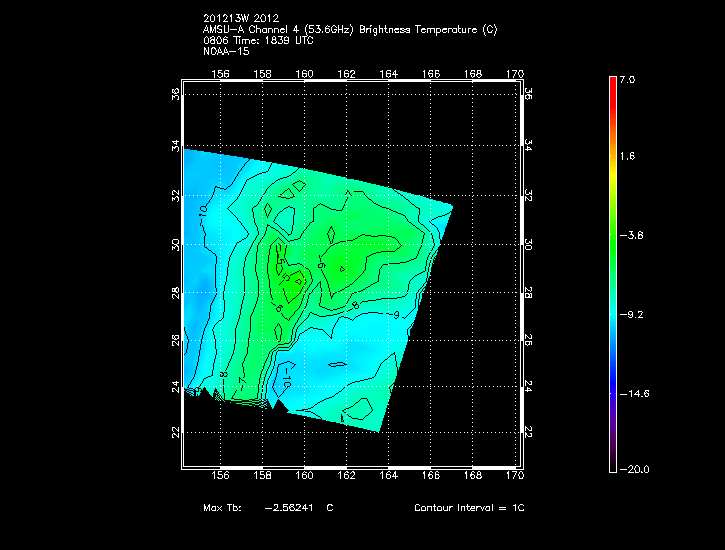Viewport: 725px width, 550px height.
Task: Click the AMSU-A Channel 4 Brightness Temperature heading
Action: point(349,30)
